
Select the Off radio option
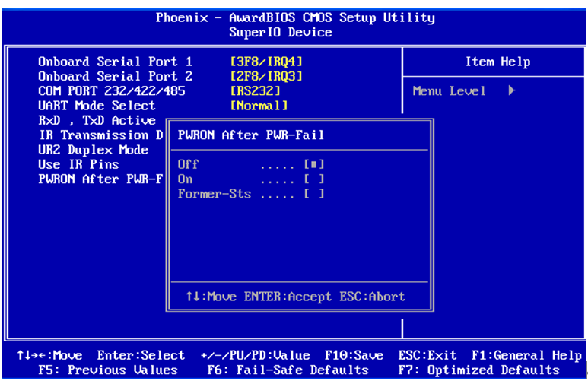click(313, 164)
